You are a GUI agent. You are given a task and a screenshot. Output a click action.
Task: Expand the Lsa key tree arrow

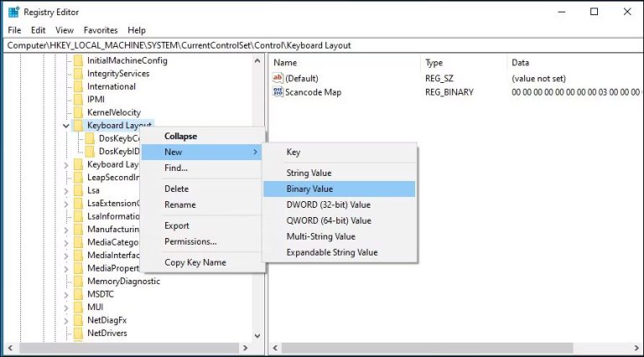coord(66,190)
